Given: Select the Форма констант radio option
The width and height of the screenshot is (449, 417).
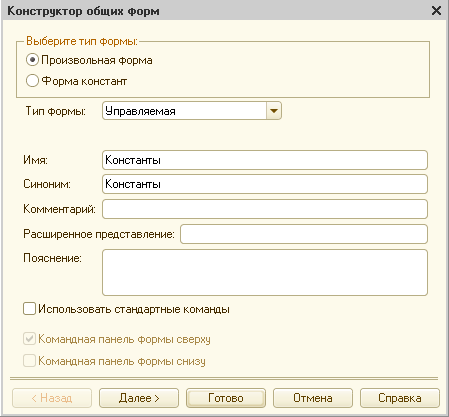Looking at the screenshot, I should pos(32,81).
